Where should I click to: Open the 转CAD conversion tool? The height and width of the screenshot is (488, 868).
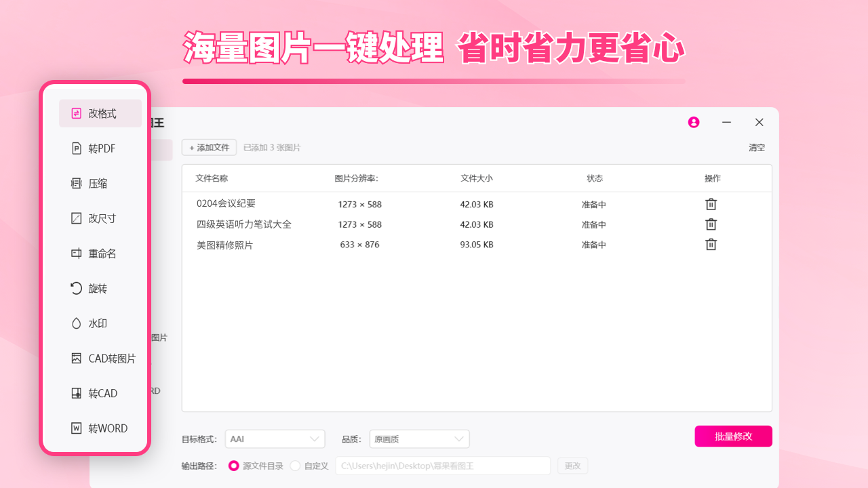[100, 393]
